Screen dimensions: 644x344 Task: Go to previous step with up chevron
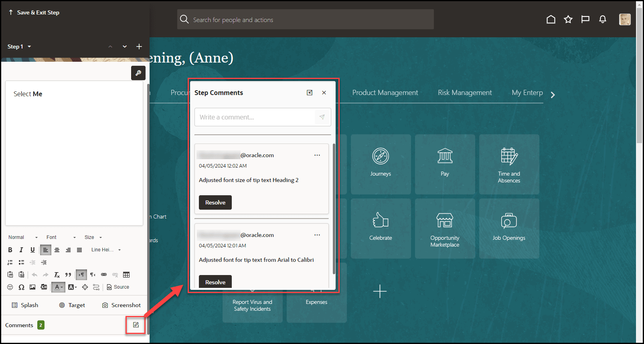tap(110, 47)
